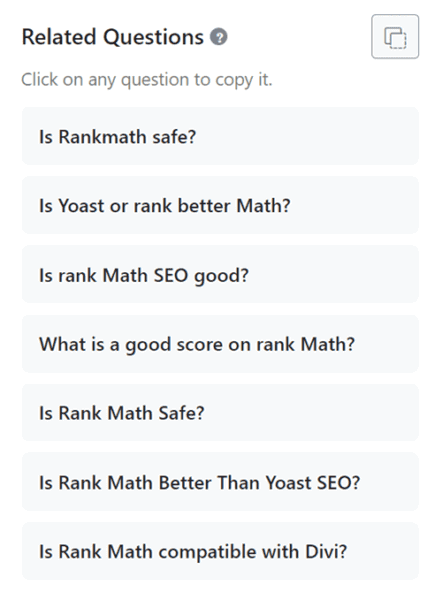This screenshot has width=442, height=600.
Task: Click the copy all questions icon button
Action: (395, 37)
